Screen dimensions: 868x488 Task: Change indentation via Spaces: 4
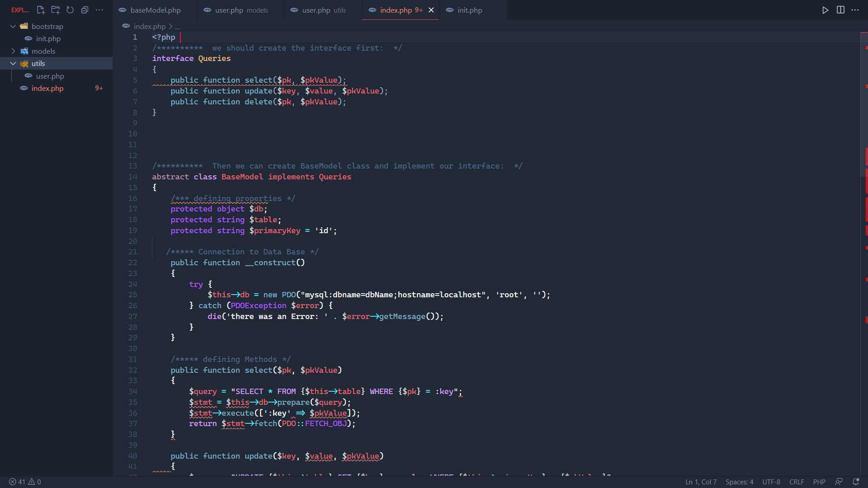739,482
